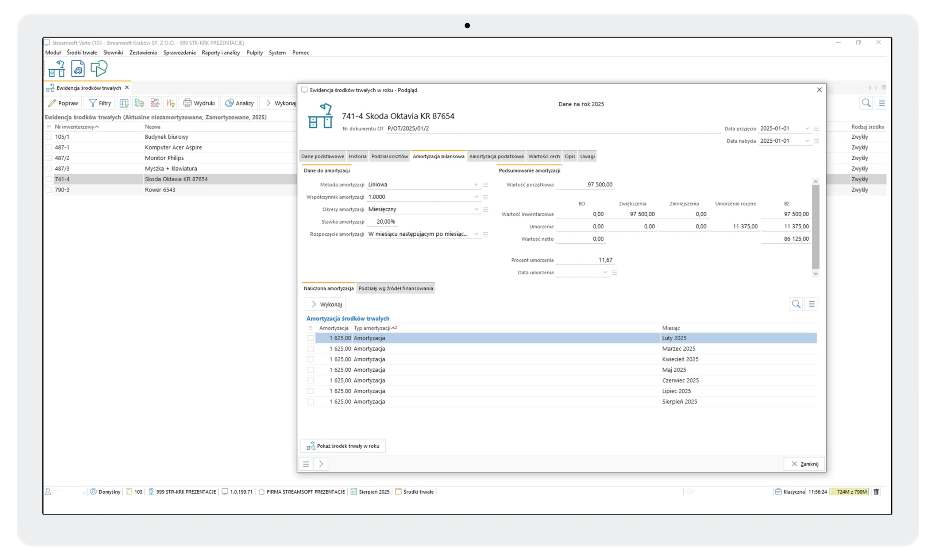Click Pokaż środek trwały w roku button
934x560 pixels.
[x=343, y=446]
